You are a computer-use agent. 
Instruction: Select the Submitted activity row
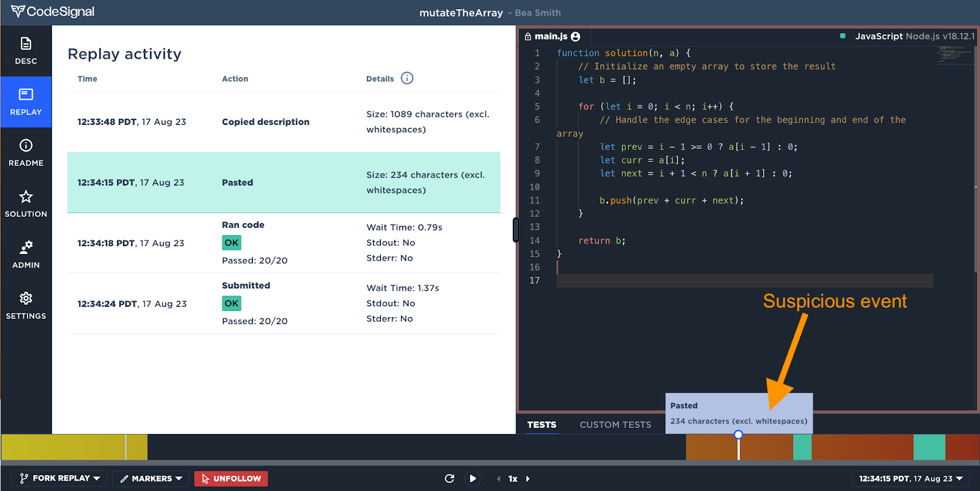284,304
